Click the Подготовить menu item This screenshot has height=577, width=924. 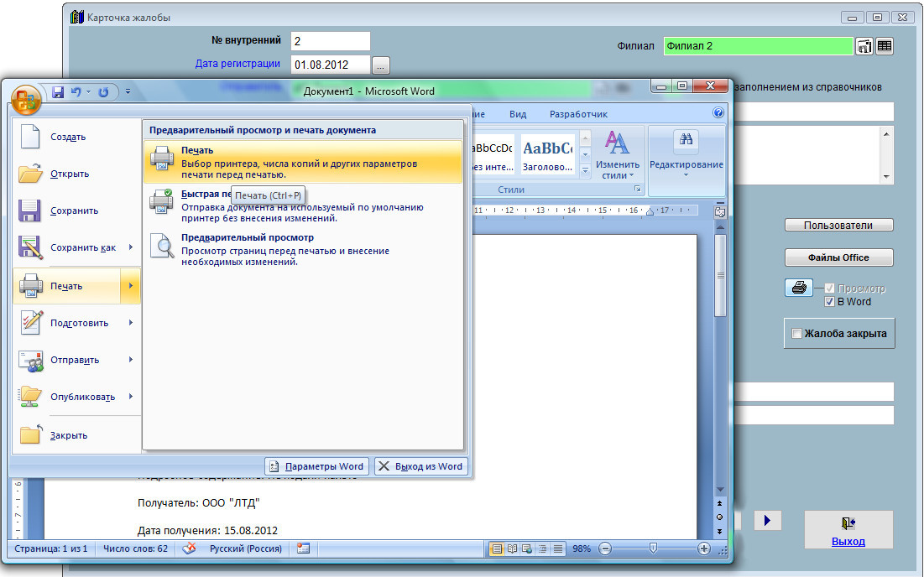pyautogui.click(x=67, y=323)
